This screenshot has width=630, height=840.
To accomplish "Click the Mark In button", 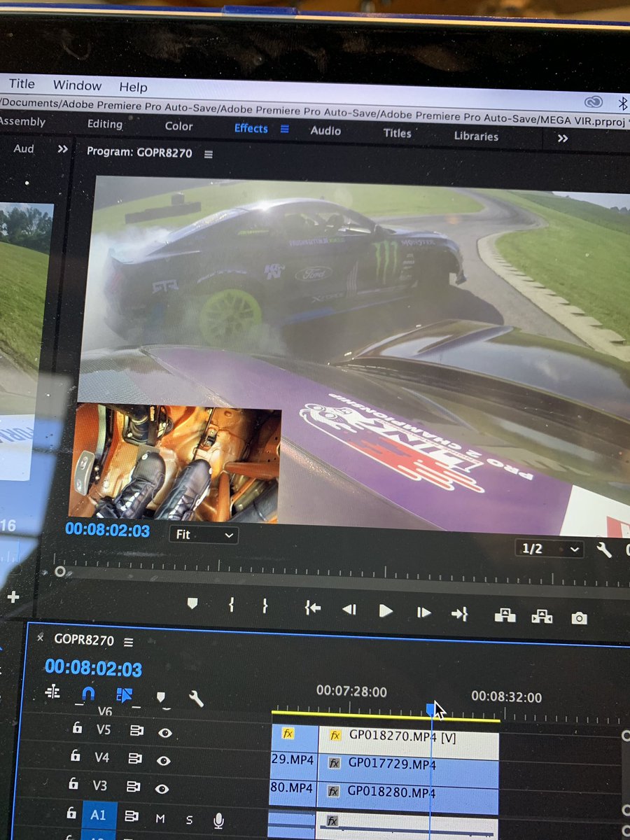I will tap(231, 605).
